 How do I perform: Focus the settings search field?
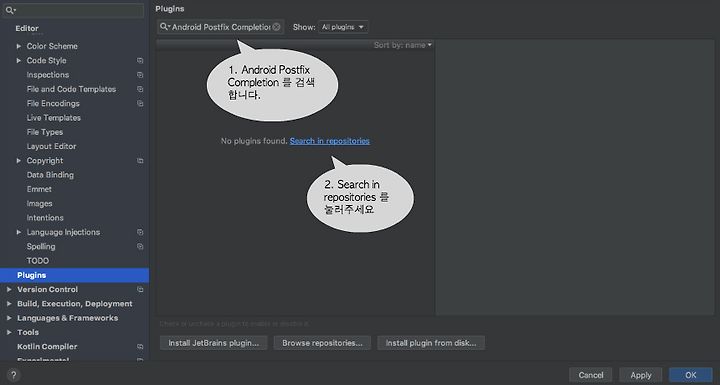tap(73, 10)
